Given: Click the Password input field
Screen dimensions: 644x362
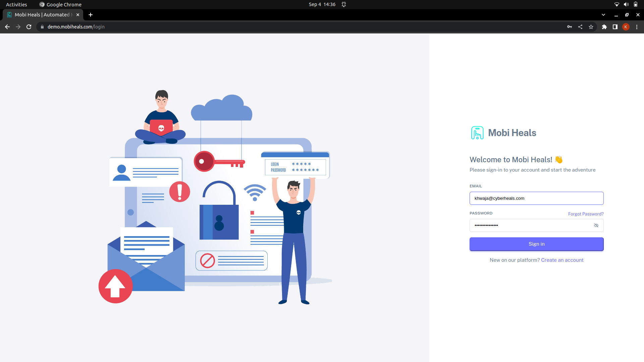Looking at the screenshot, I should tap(537, 226).
